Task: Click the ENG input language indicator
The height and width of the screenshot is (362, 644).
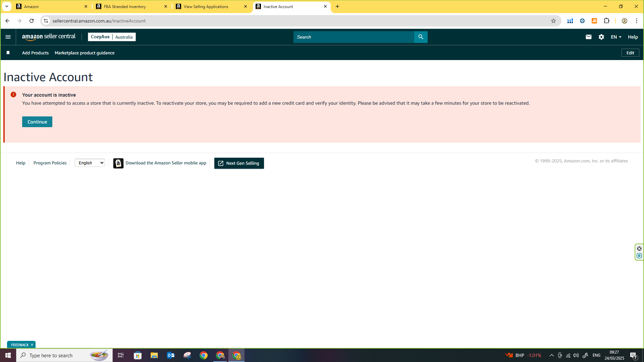Action: click(x=596, y=355)
